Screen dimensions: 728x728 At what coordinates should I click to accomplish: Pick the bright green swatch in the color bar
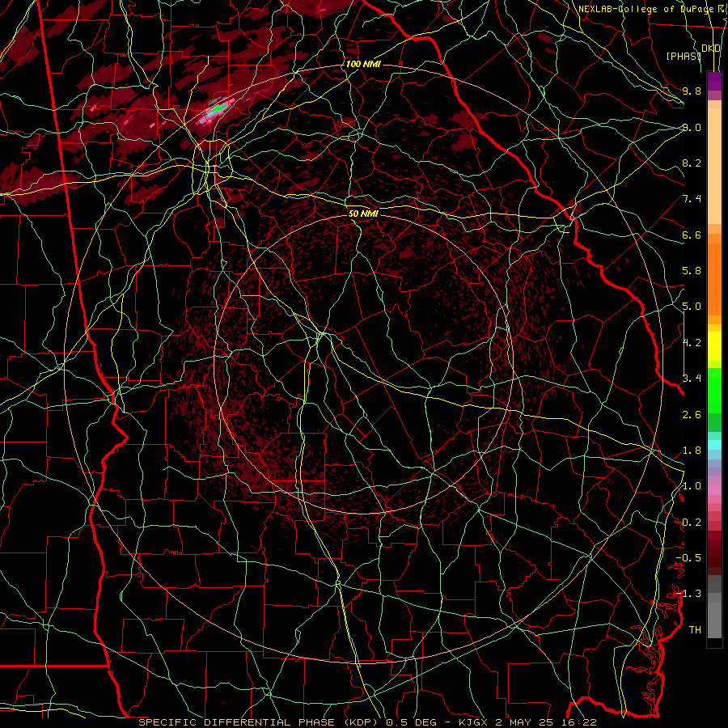tap(714, 391)
